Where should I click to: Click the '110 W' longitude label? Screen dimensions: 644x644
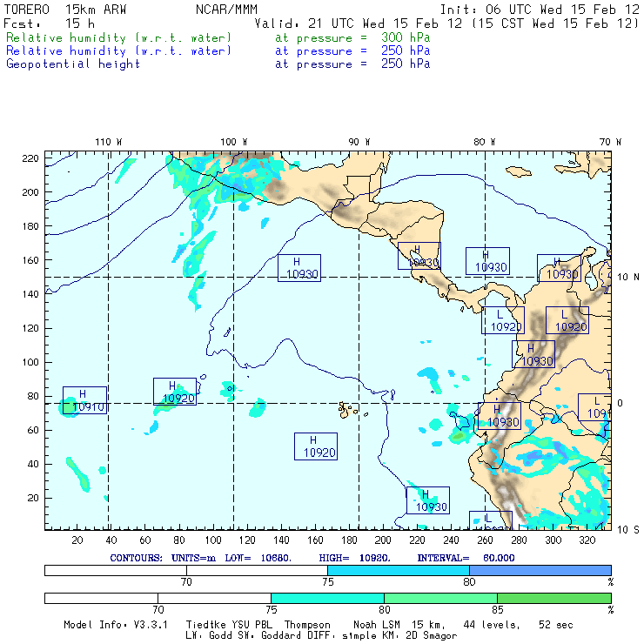coord(109,142)
